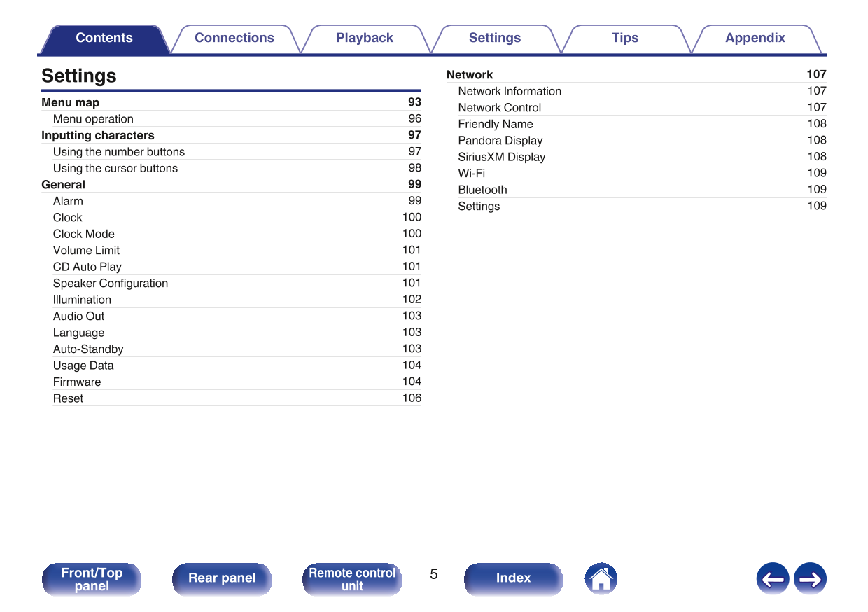Image resolution: width=868 pixels, height=612 pixels.
Task: Go to previous page with left arrow
Action: [x=772, y=579]
